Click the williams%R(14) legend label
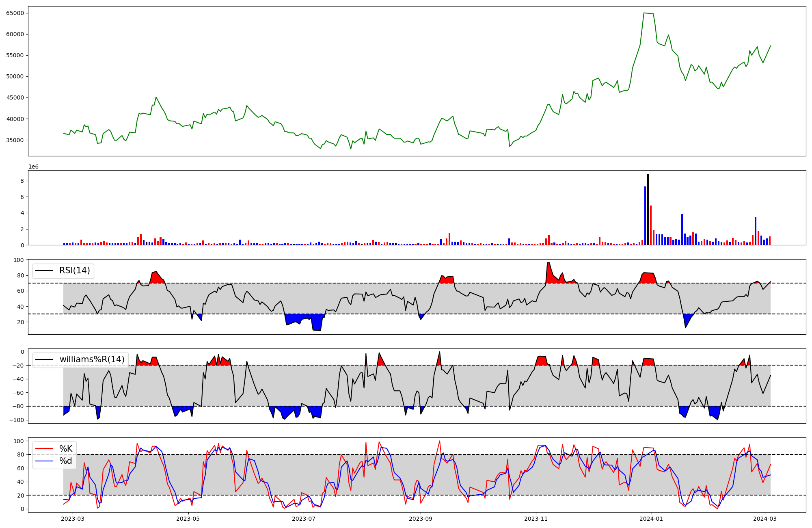812x528 pixels. tap(92, 359)
